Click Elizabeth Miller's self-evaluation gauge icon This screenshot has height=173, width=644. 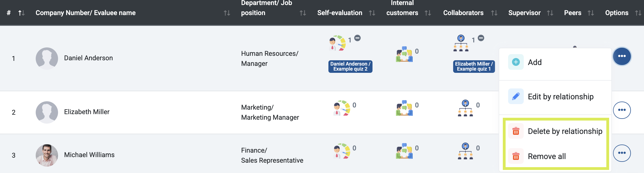(x=342, y=108)
